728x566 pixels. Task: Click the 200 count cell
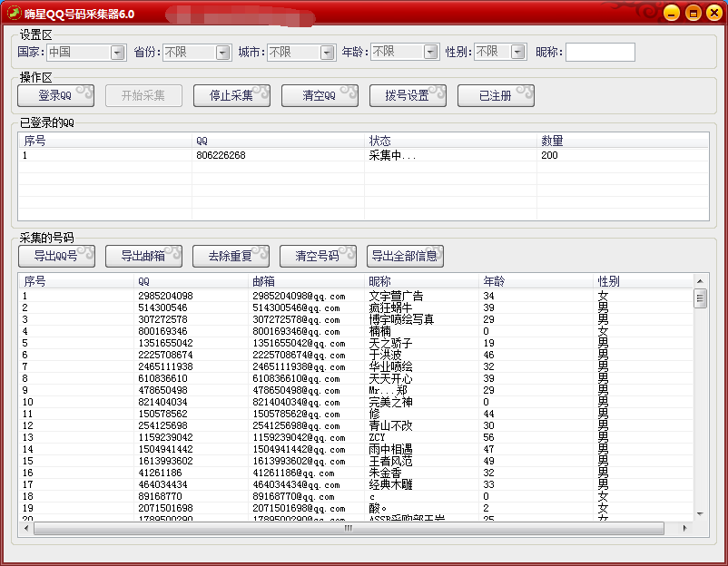tap(549, 155)
